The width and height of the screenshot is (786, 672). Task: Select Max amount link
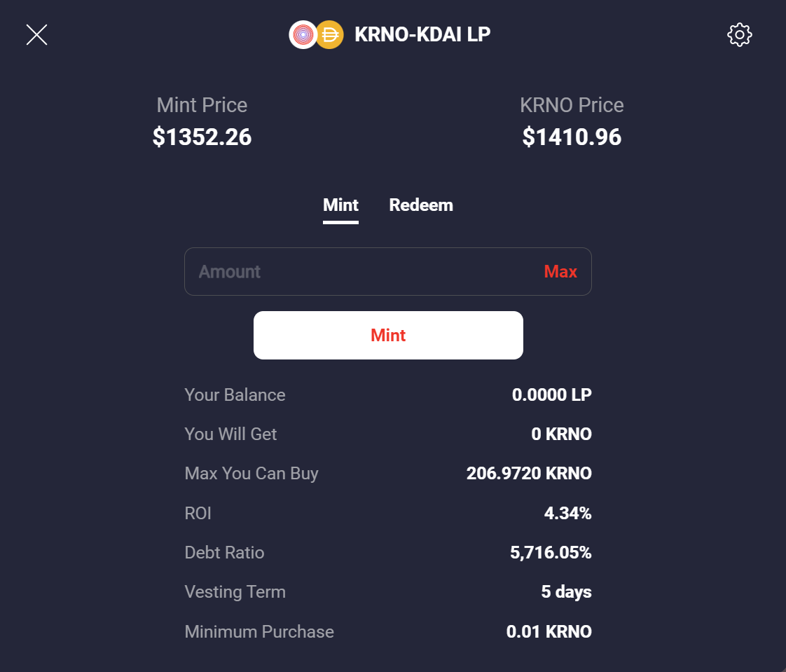pos(560,271)
